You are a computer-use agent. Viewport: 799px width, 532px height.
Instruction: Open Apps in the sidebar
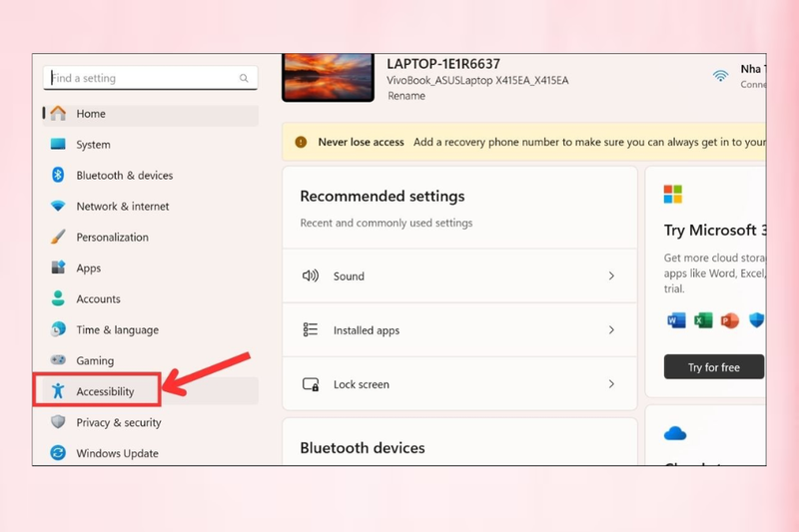(x=151, y=267)
